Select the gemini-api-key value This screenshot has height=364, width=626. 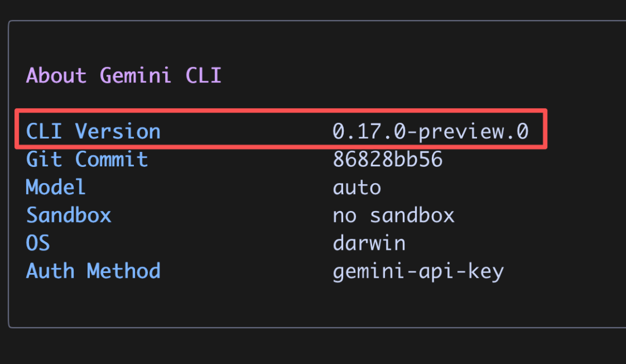(418, 272)
